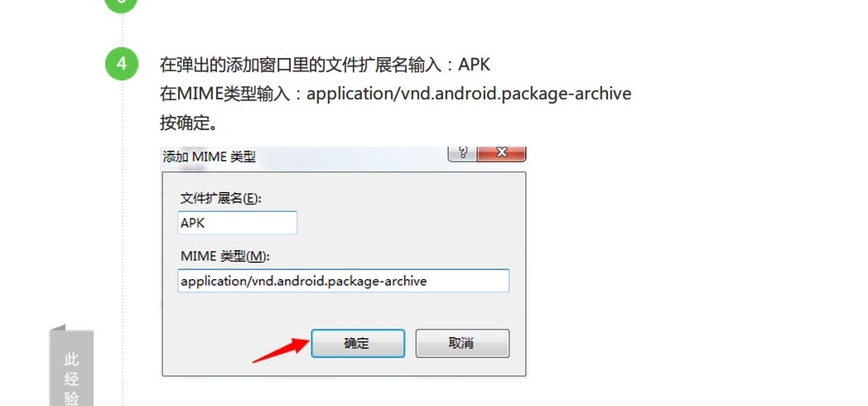The width and height of the screenshot is (868, 406).
Task: Click the 文件扩展名(E) label
Action: (220, 198)
